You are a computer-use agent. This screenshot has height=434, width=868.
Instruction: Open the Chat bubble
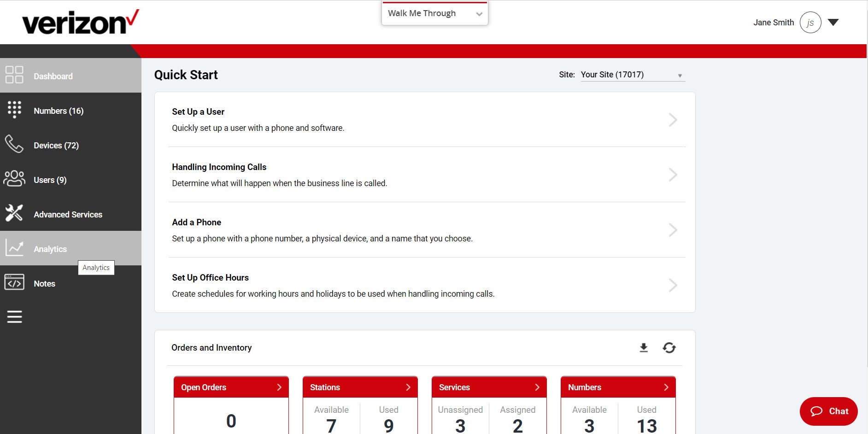pos(828,411)
